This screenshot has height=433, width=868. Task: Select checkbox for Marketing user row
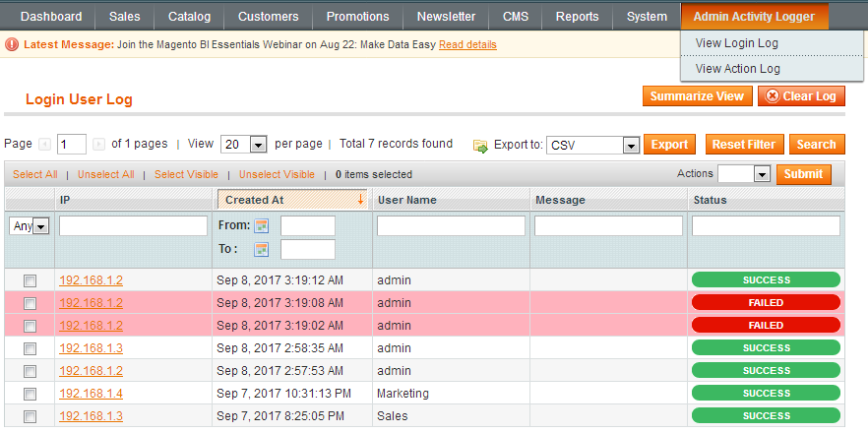[30, 394]
